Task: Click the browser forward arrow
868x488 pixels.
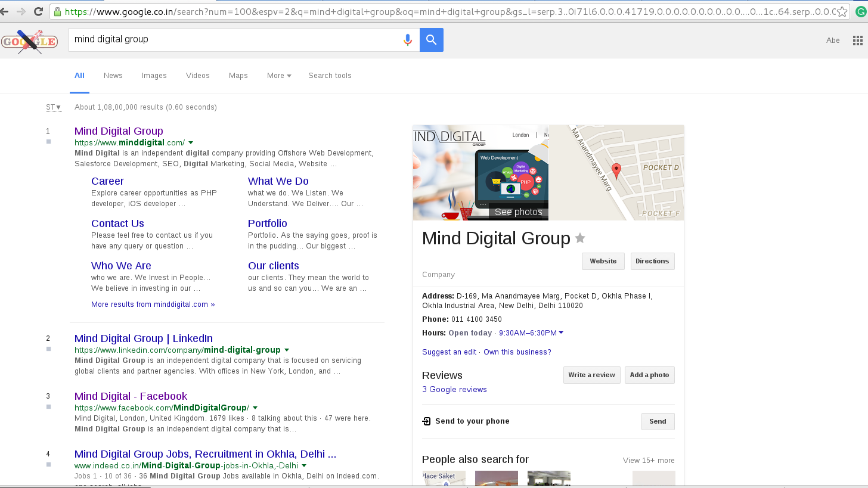Action: (21, 11)
